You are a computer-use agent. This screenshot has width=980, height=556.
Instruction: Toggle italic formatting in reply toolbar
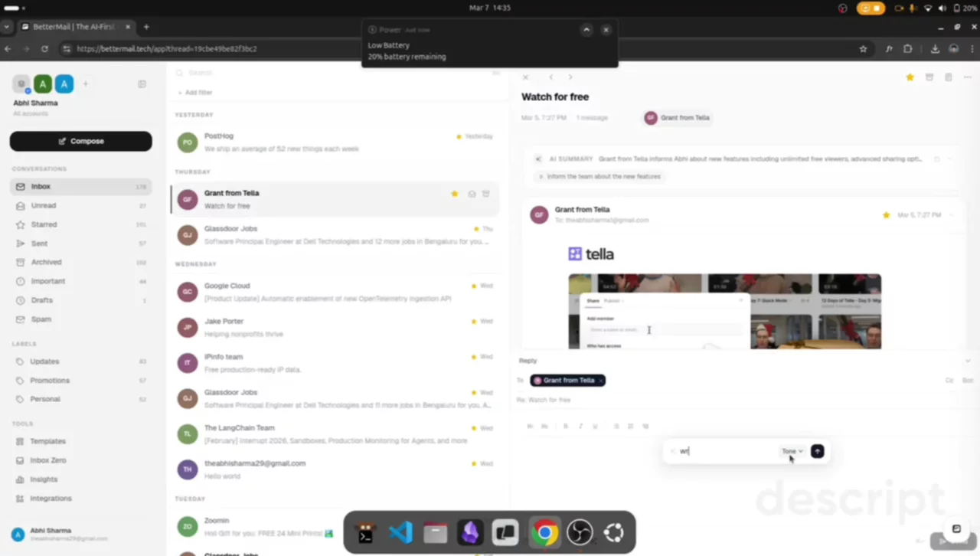coord(580,427)
